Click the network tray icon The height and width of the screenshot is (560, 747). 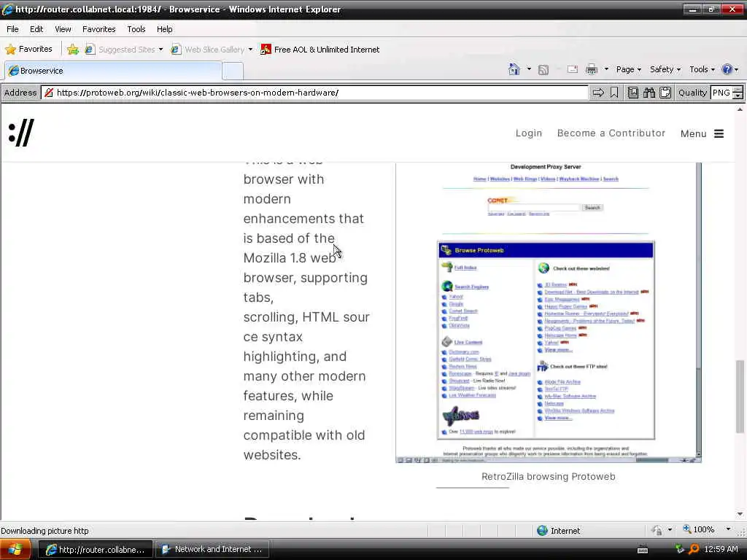click(680, 550)
